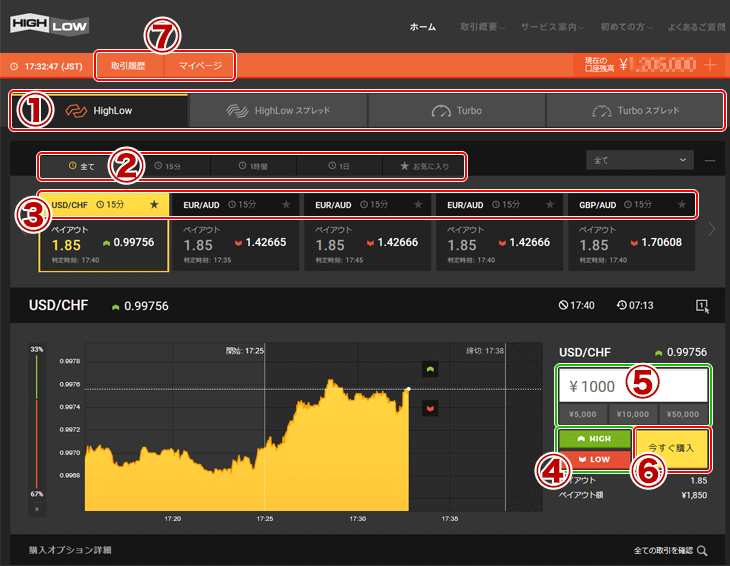Click the ¥1000 investment amount field

(x=632, y=385)
